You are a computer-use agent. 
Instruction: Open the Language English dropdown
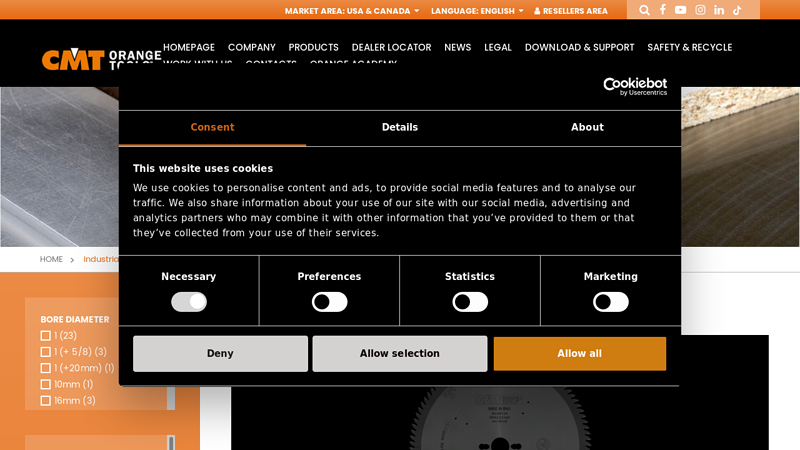(477, 11)
